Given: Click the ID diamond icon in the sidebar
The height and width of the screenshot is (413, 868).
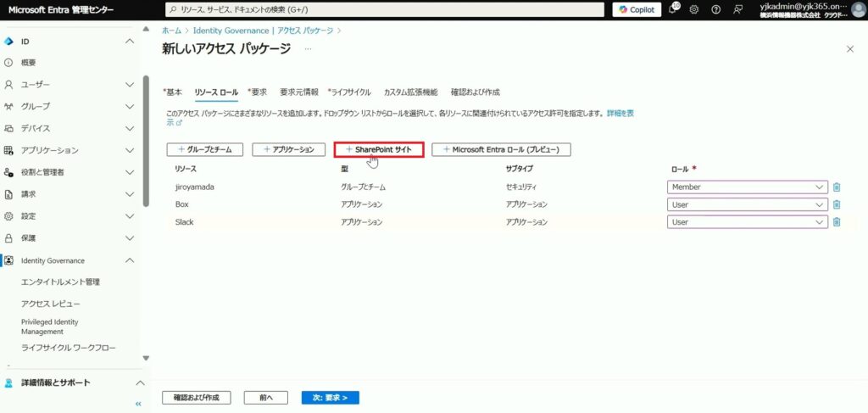Looking at the screenshot, I should click(x=8, y=42).
